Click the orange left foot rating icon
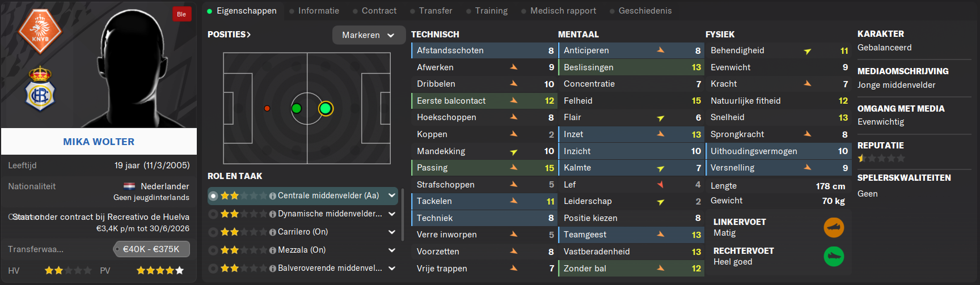Screen dimensions: 980x285 [834, 228]
